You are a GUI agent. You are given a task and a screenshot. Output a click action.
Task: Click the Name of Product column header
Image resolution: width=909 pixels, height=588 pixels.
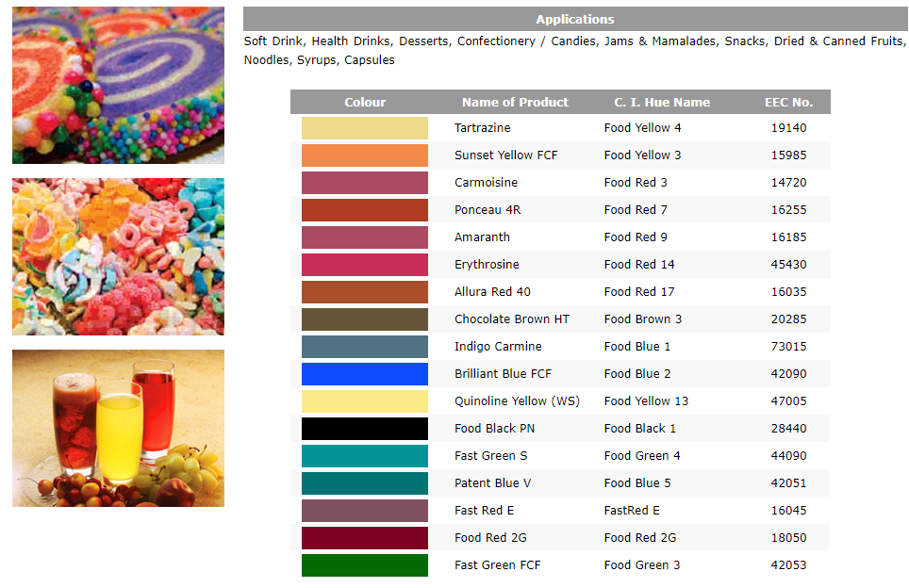pyautogui.click(x=515, y=102)
